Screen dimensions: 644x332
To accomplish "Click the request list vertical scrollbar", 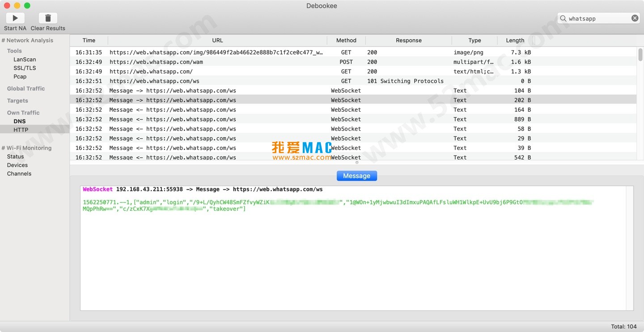I will [x=640, y=55].
